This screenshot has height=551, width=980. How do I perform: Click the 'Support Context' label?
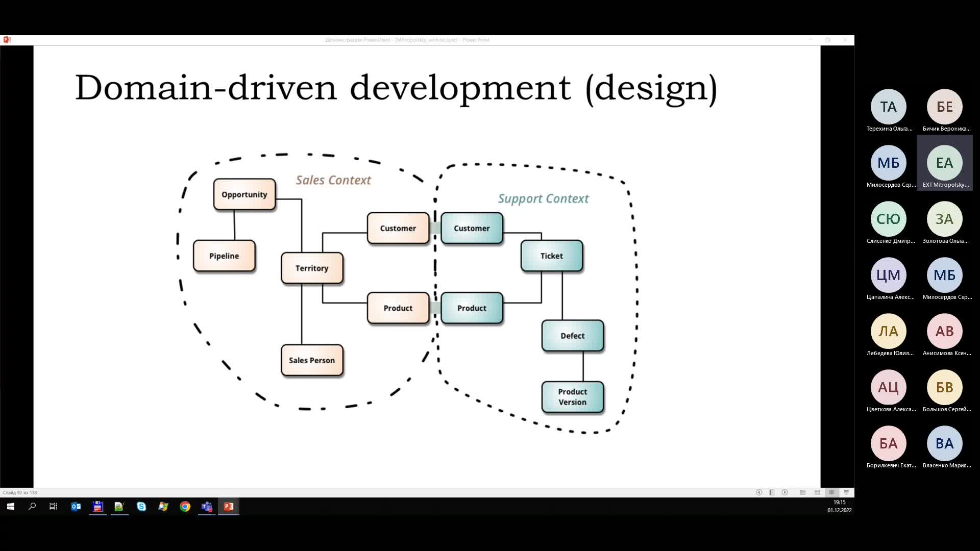(x=543, y=199)
